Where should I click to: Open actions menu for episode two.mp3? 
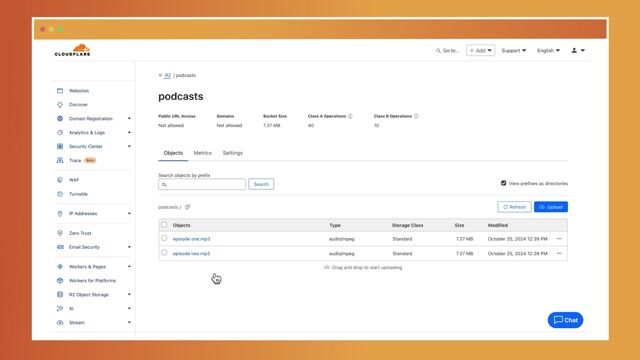coord(559,253)
